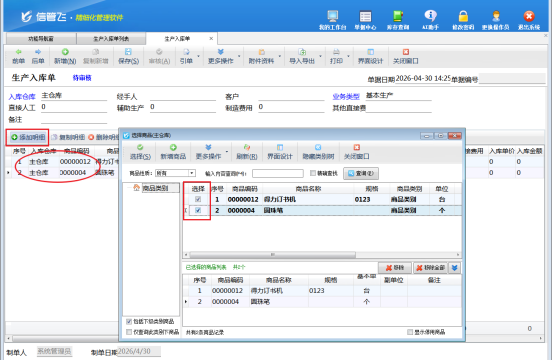Close the 生产入库单 tab
The image size is (553, 360).
211,38
